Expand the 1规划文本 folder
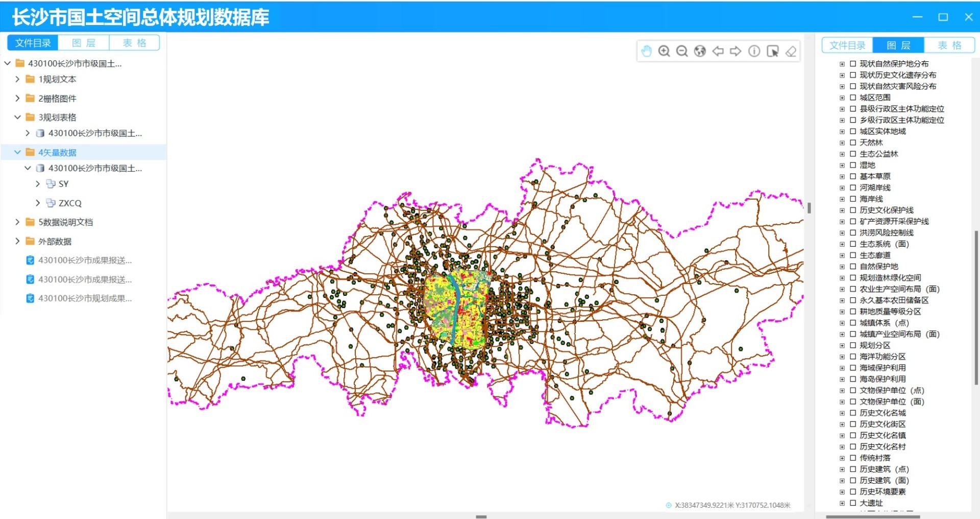980x519 pixels. (17, 79)
